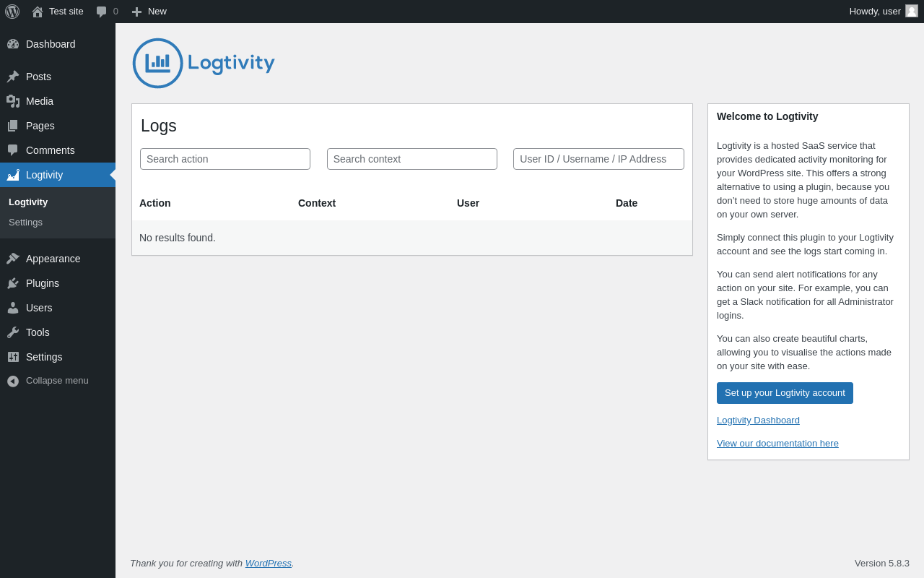Click the Logtivity logo at page top
Image resolution: width=924 pixels, height=578 pixels.
coord(204,64)
